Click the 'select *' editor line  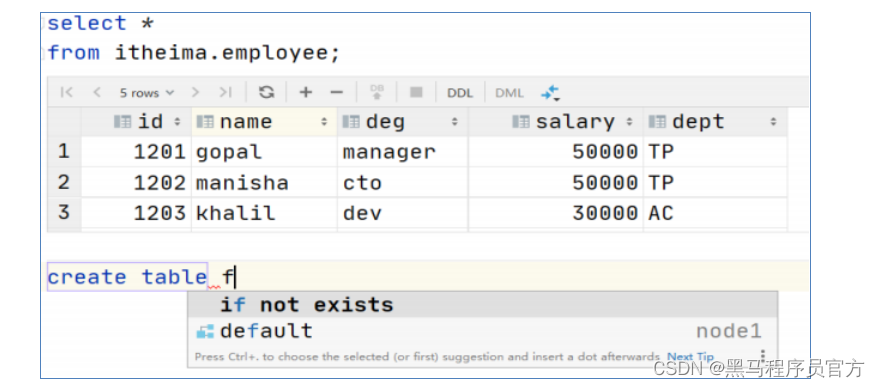click(x=100, y=24)
